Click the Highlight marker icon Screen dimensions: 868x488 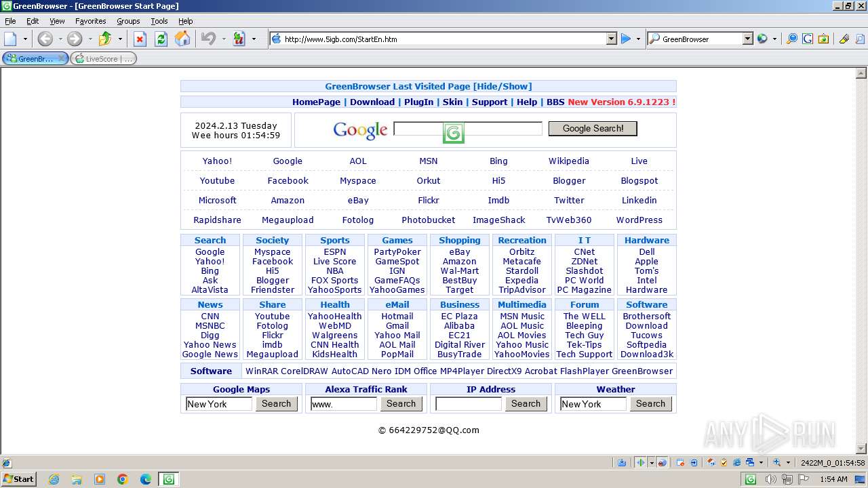(x=844, y=39)
